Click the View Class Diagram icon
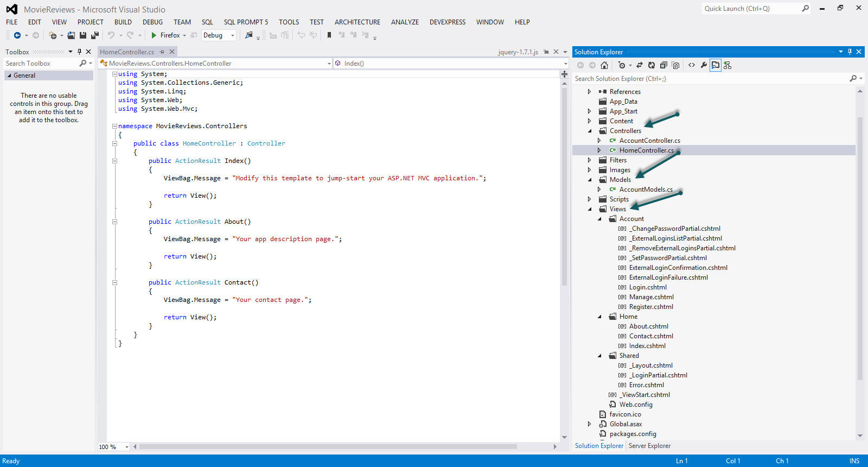Image resolution: width=868 pixels, height=467 pixels. [727, 65]
